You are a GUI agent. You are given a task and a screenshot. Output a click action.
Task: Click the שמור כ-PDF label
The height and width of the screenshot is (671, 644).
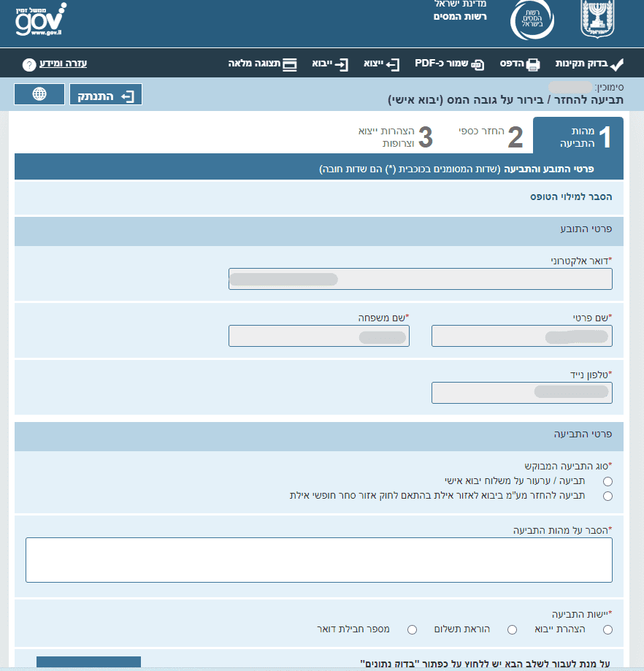coord(442,64)
